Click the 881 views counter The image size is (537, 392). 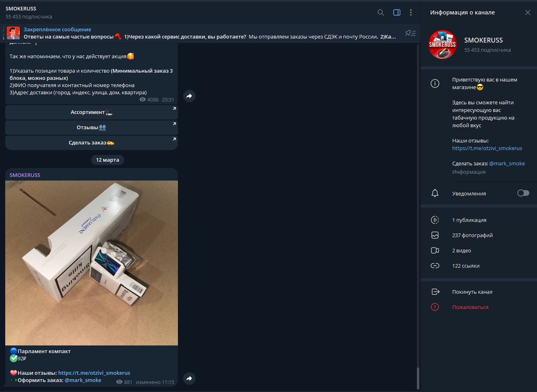(124, 382)
